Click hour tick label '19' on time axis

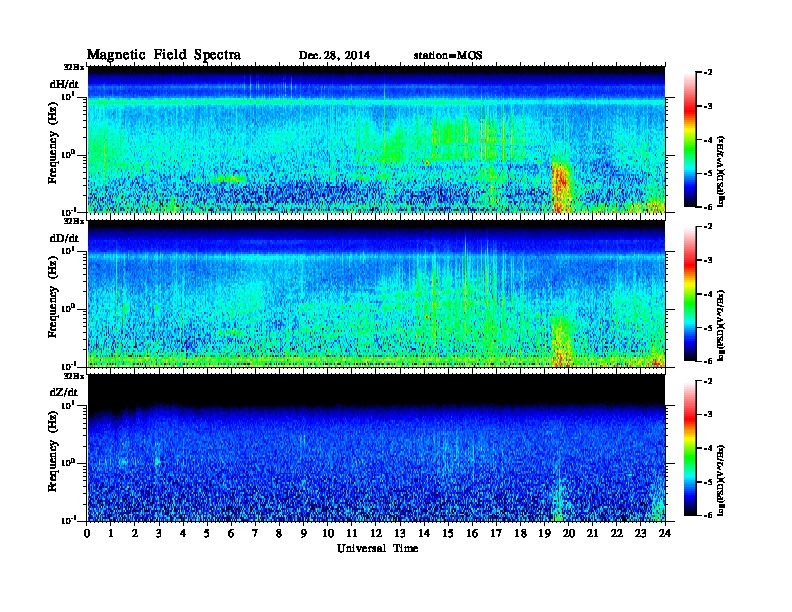(544, 533)
